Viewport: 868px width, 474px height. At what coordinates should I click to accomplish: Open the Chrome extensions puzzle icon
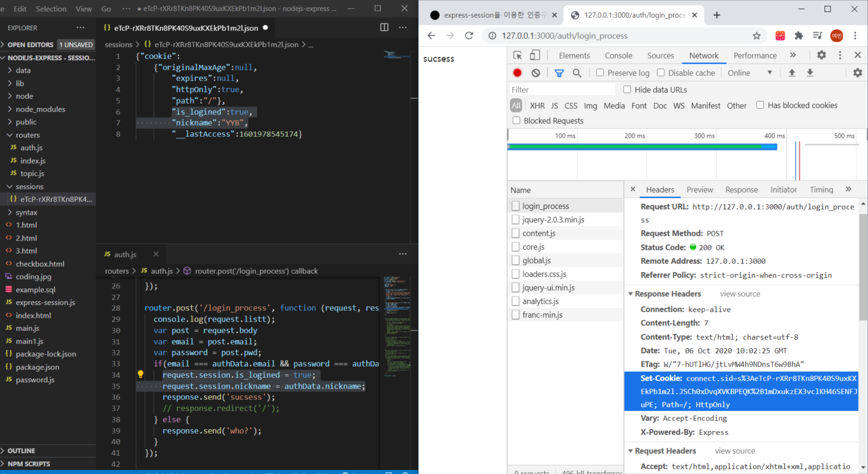[799, 36]
